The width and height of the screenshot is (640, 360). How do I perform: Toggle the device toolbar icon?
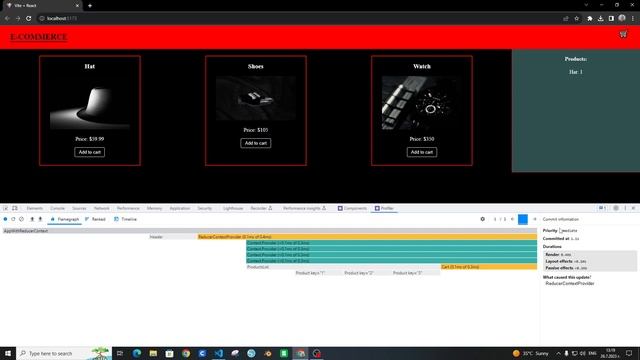pos(15,208)
